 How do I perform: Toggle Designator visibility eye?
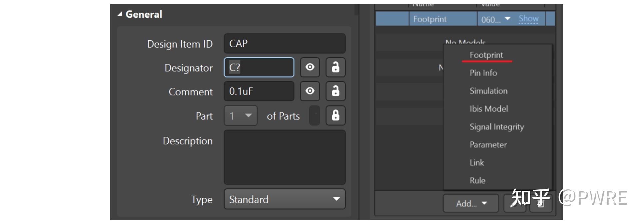click(x=310, y=67)
